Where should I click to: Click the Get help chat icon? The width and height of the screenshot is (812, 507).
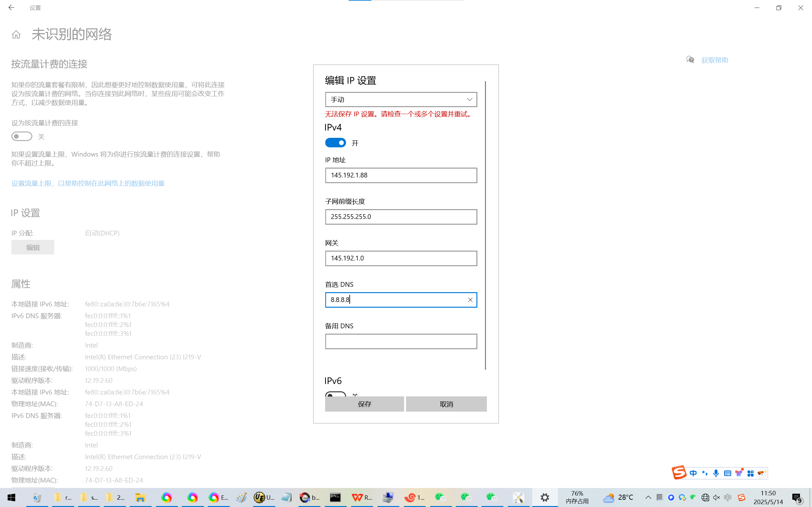pyautogui.click(x=690, y=60)
